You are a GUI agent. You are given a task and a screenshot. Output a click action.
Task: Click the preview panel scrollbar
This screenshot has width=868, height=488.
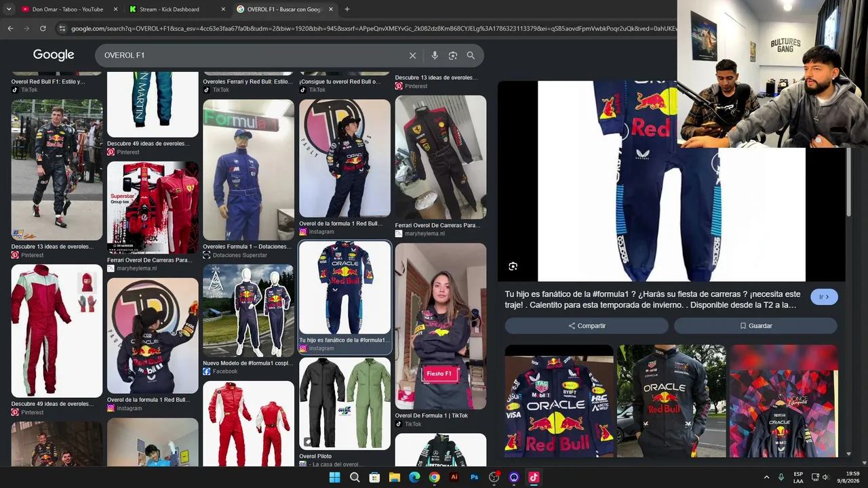pos(848,183)
